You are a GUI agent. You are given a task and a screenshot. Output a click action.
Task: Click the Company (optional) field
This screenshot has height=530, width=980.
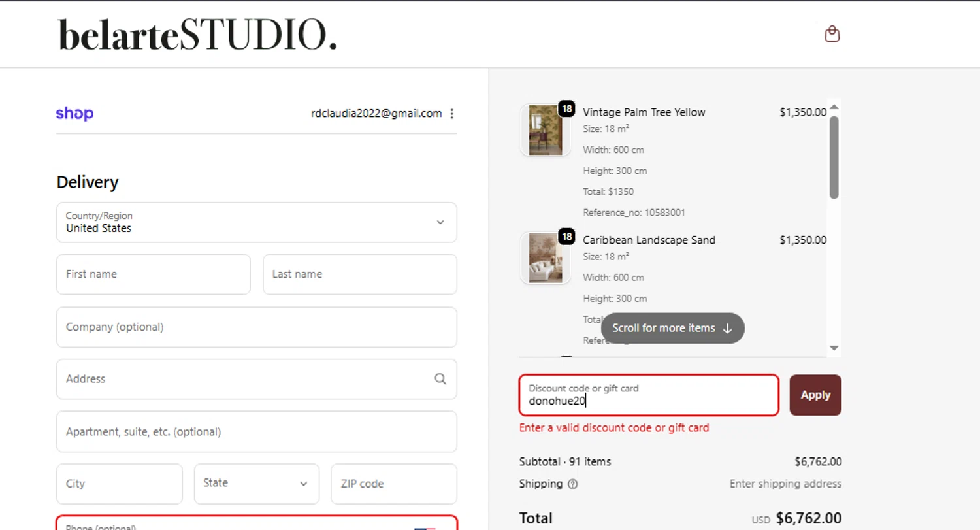257,327
